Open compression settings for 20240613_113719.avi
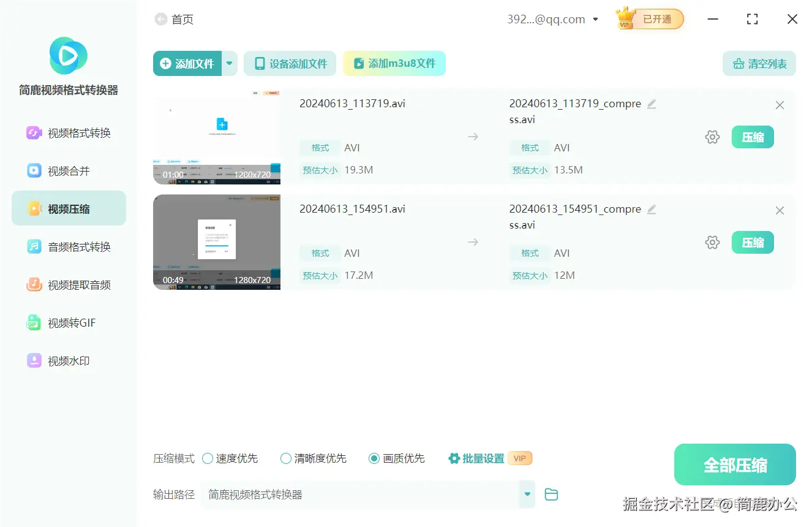The width and height of the screenshot is (812, 527). coord(712,137)
